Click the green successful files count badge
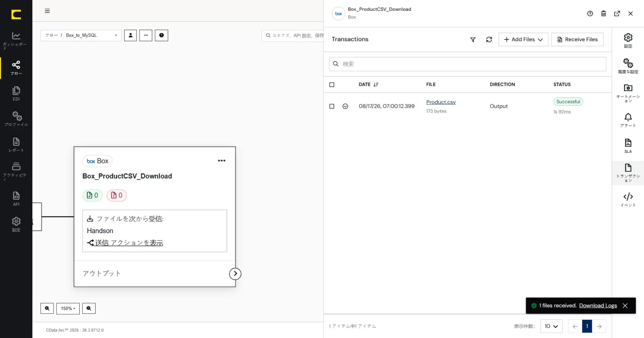 coord(92,195)
